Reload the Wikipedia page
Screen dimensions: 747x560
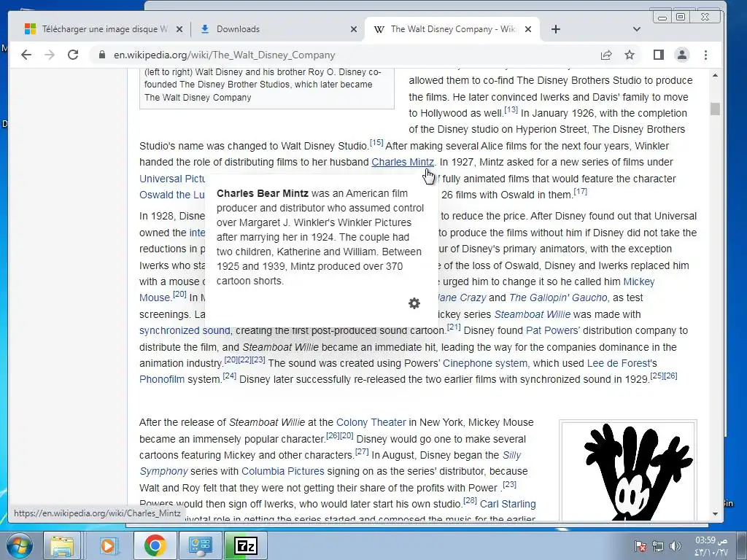[73, 55]
